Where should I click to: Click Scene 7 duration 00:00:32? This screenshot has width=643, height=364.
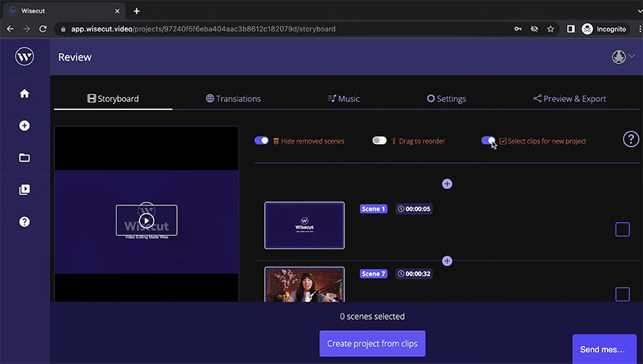click(414, 273)
